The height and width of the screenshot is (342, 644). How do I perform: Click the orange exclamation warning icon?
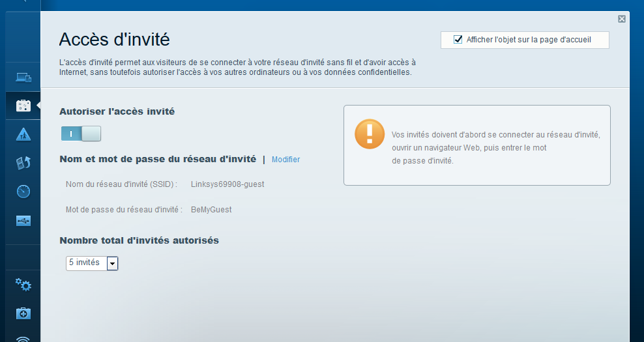[370, 134]
